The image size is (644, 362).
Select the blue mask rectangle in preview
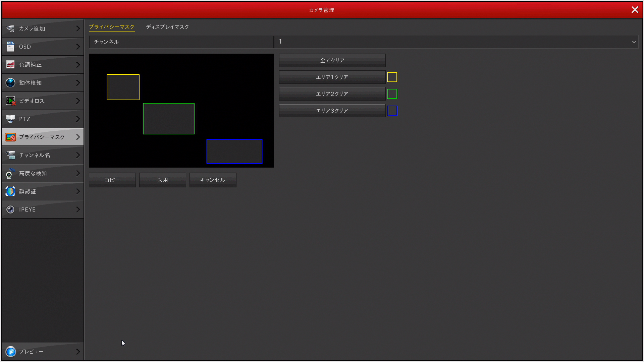[x=234, y=152]
